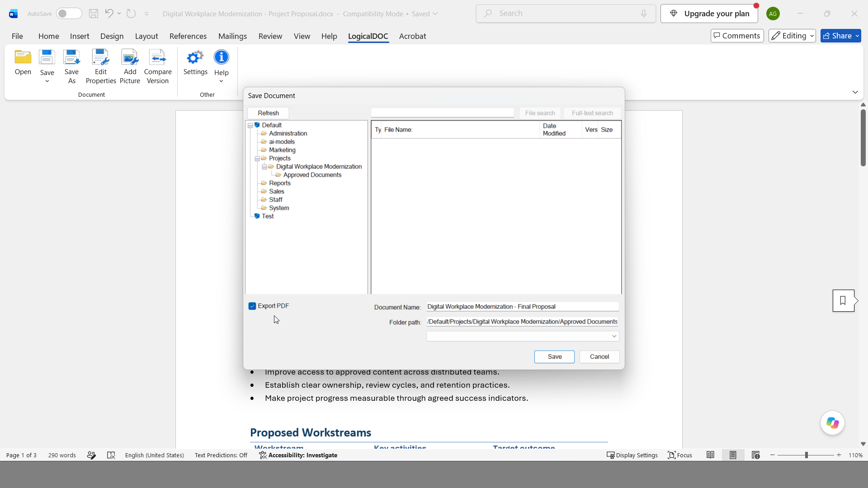
Task: Collapse the Projects folder node
Action: tap(257, 159)
